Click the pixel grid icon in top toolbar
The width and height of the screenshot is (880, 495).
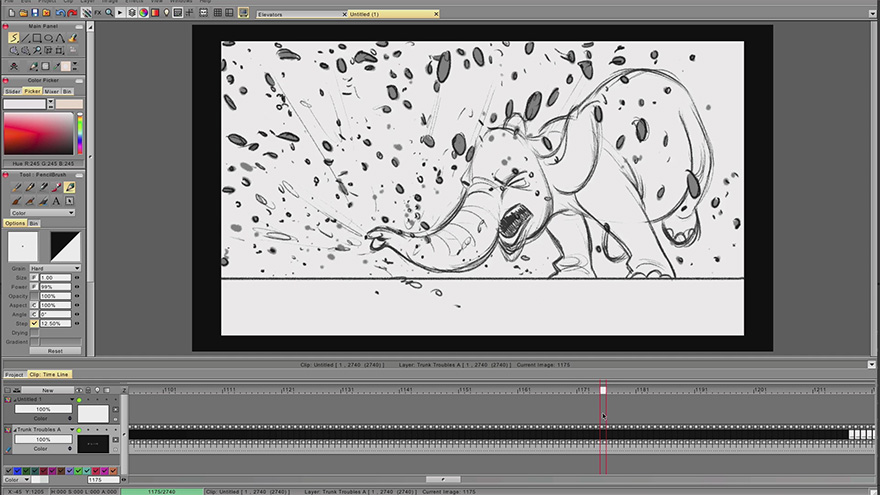tap(217, 13)
